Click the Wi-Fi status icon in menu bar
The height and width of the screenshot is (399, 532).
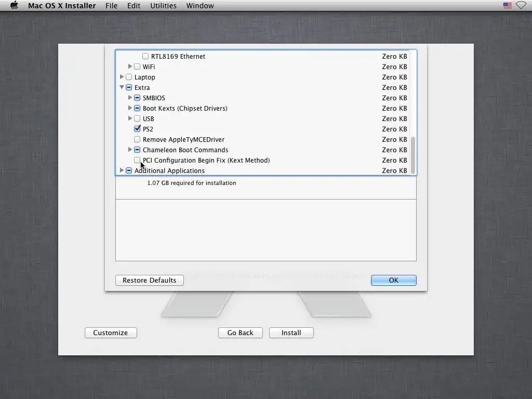coord(521,5)
